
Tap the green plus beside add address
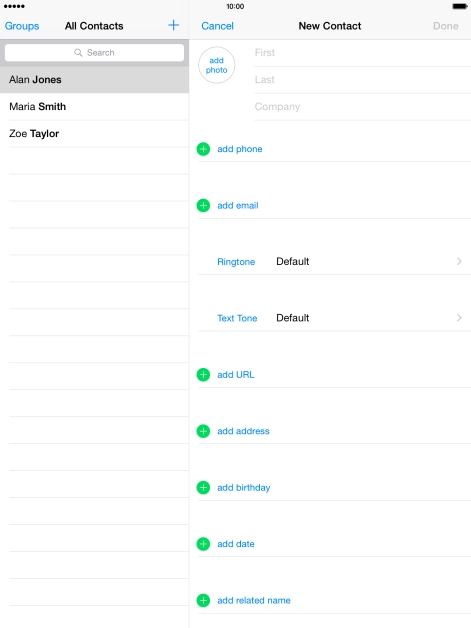(x=203, y=431)
